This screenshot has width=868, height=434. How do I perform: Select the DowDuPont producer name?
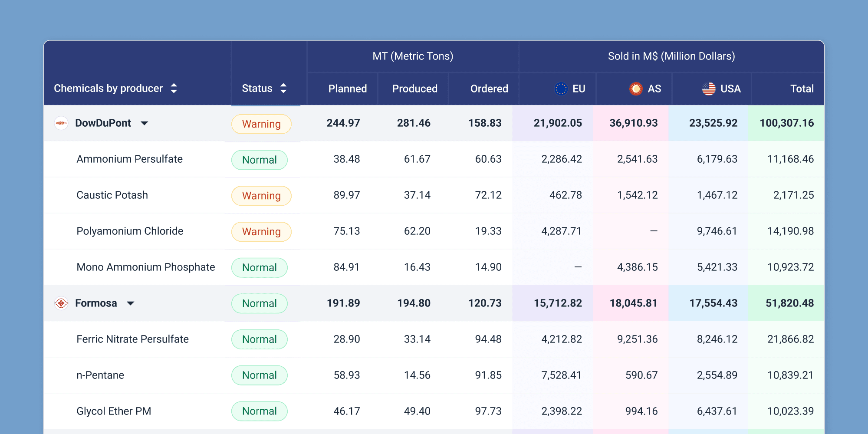pyautogui.click(x=103, y=123)
